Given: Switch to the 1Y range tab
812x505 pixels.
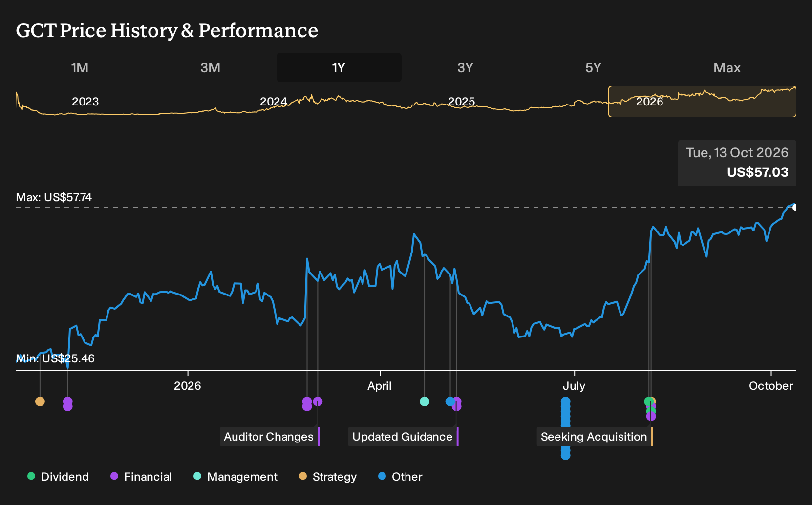Looking at the screenshot, I should [339, 67].
